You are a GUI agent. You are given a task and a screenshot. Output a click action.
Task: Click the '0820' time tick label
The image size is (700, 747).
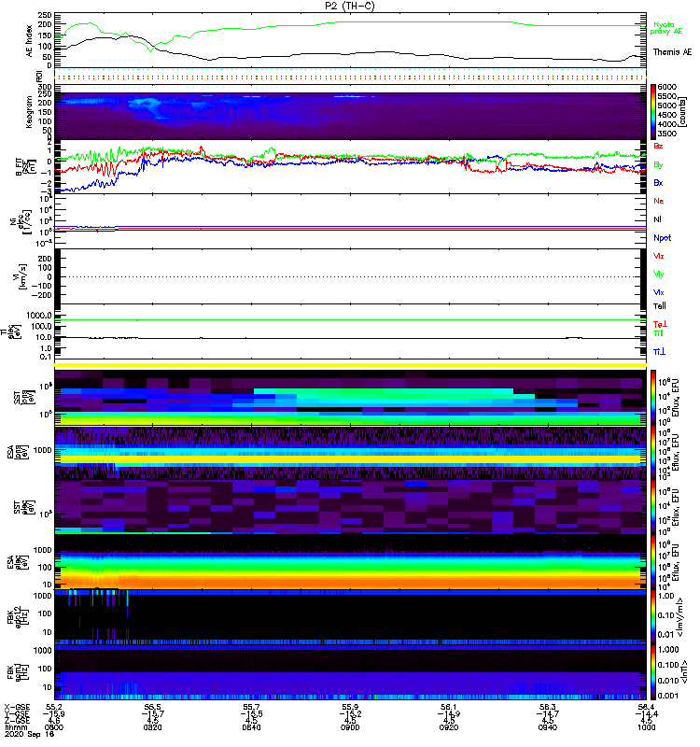[152, 727]
